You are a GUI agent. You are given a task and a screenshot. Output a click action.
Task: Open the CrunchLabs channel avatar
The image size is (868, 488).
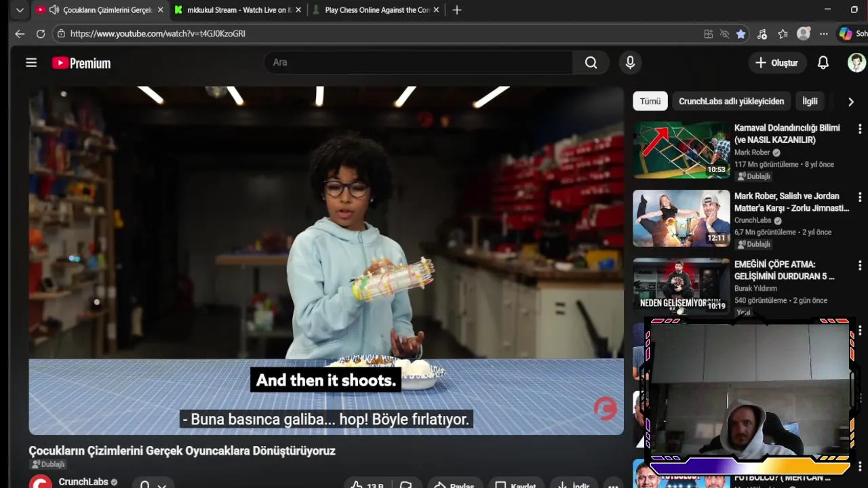[41, 482]
